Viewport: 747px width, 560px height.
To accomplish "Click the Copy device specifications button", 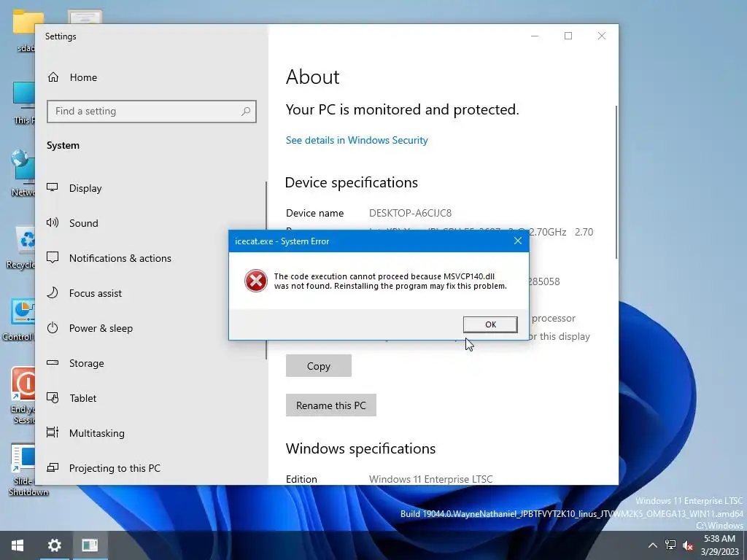I will point(318,366).
